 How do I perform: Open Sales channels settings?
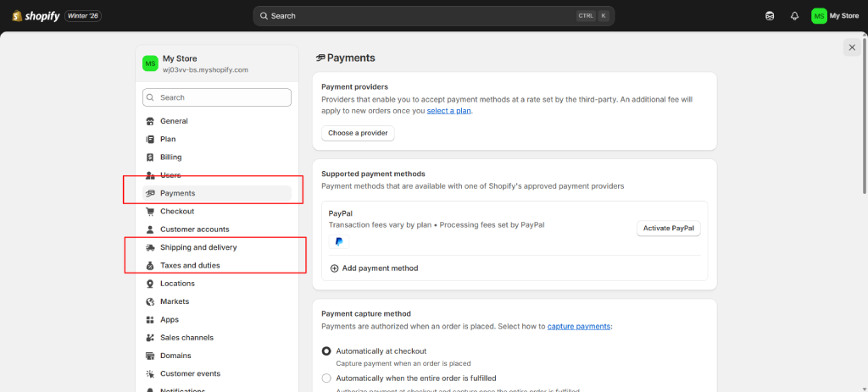[216, 338]
